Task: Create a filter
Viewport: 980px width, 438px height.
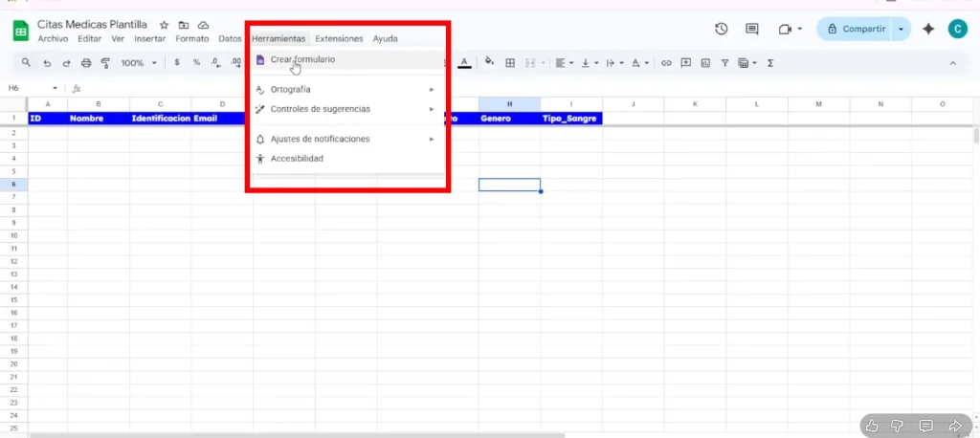Action: click(725, 62)
